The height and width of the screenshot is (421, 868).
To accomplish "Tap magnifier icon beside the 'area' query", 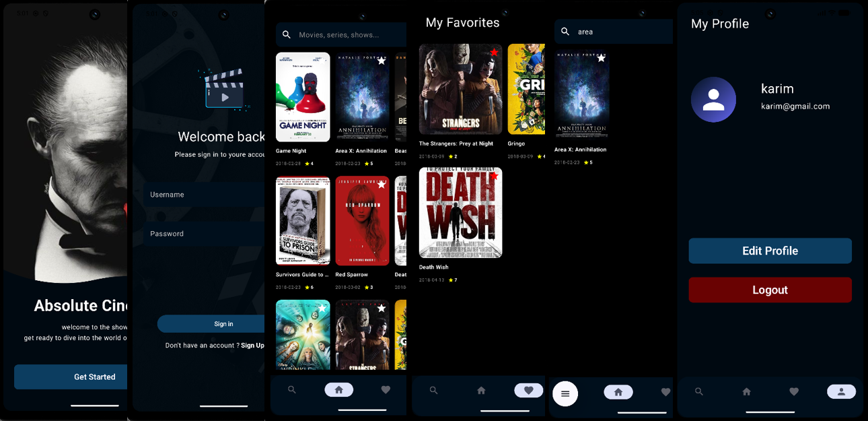I will tap(565, 32).
